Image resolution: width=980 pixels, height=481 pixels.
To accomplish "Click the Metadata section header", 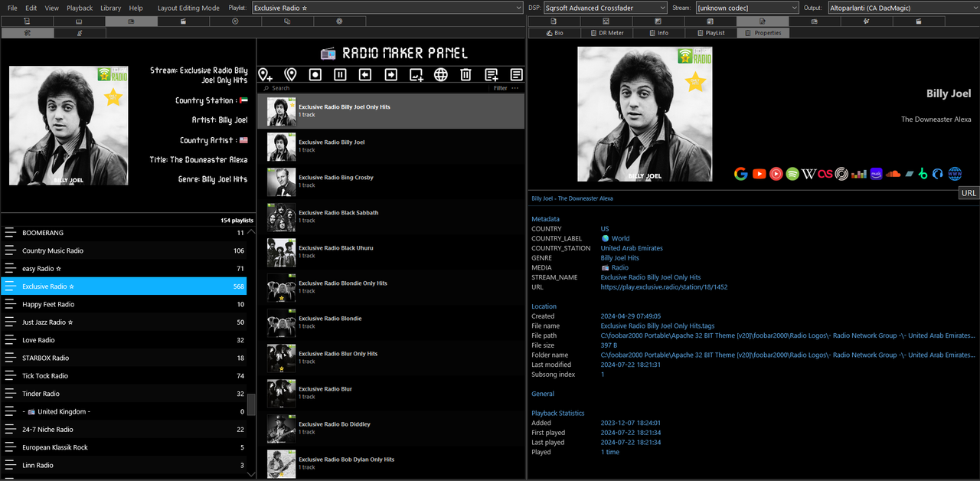I will (x=545, y=219).
